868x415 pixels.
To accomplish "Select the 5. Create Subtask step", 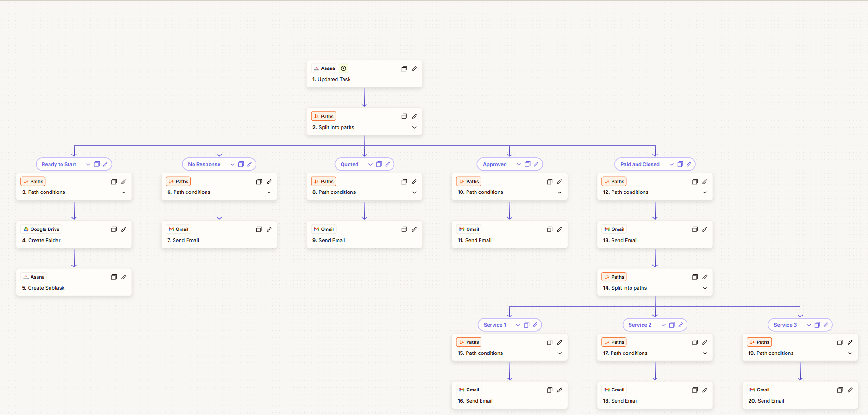I will tap(74, 282).
